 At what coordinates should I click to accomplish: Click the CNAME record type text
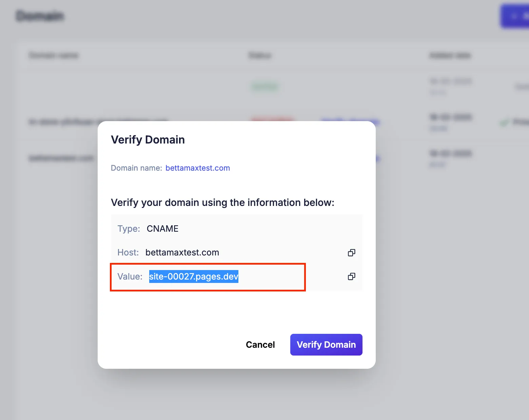click(x=162, y=229)
